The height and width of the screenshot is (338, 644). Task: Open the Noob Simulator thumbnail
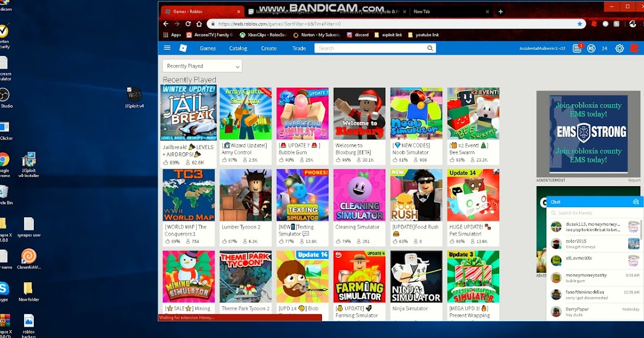[x=416, y=114]
